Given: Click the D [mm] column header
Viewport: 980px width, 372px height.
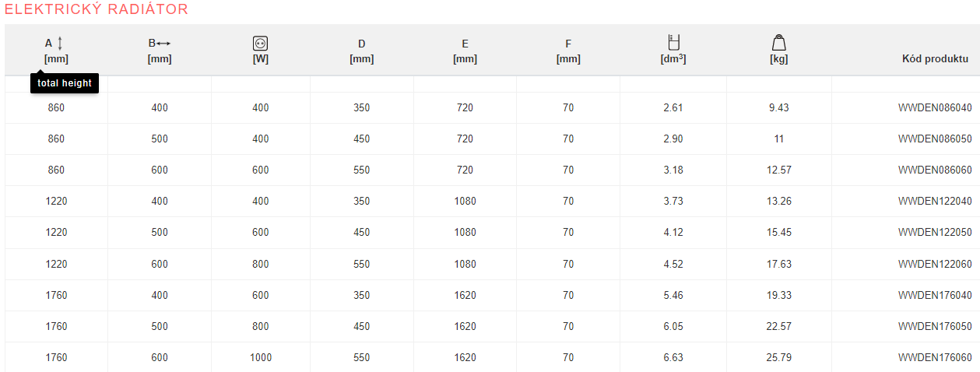Looking at the screenshot, I should pos(362,51).
